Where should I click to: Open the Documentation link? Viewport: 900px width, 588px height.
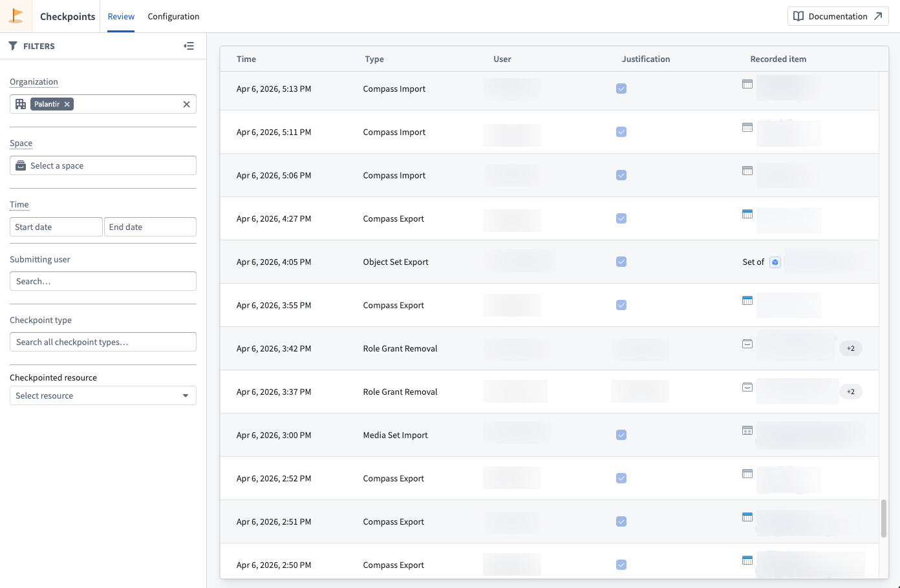(838, 16)
